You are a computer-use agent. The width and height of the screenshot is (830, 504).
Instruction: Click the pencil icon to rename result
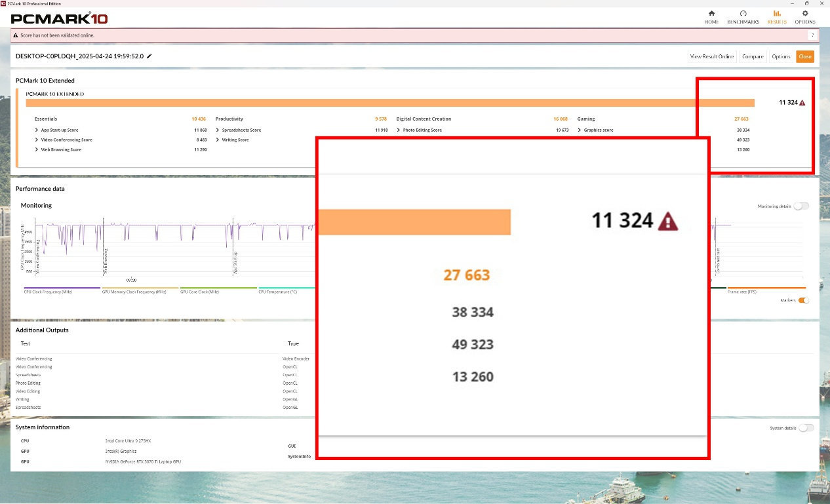click(149, 56)
